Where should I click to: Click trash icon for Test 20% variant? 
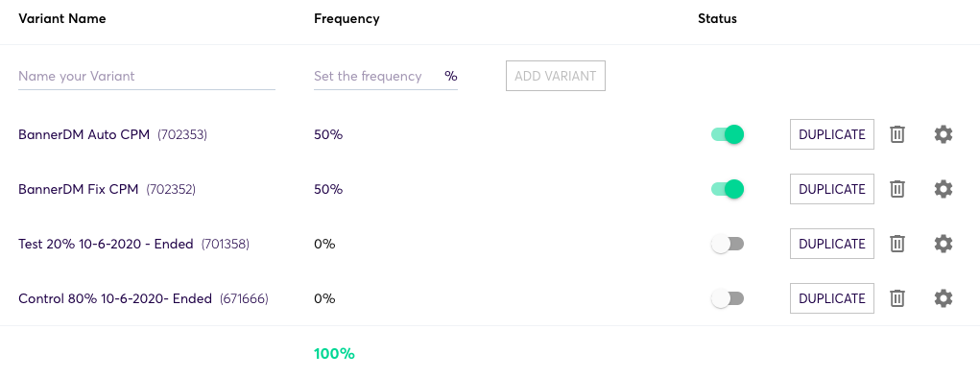[x=896, y=244]
